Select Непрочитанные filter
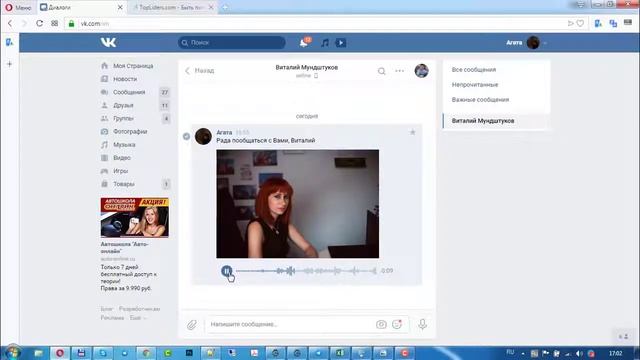The image size is (640, 360). click(475, 84)
